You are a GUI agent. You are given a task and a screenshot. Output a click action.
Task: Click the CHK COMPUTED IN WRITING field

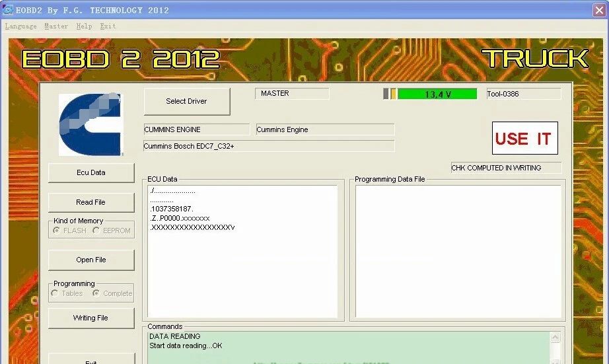point(506,168)
